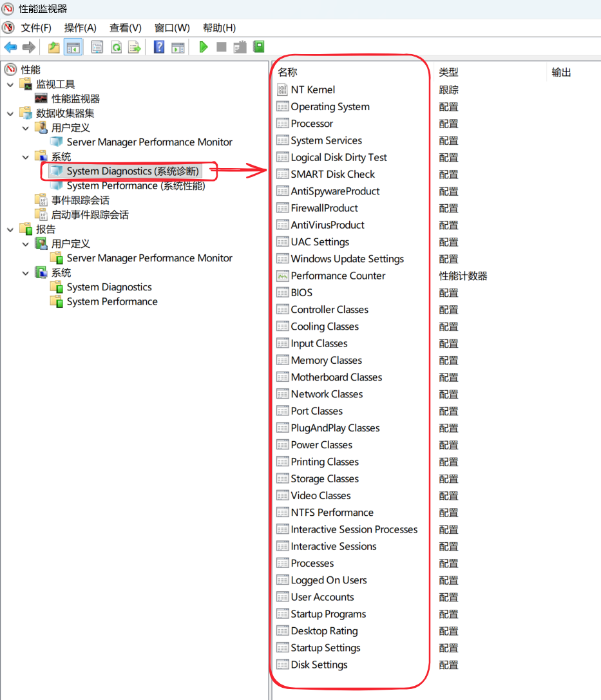Sort by the 类型 column header
The image size is (601, 700).
tap(448, 72)
